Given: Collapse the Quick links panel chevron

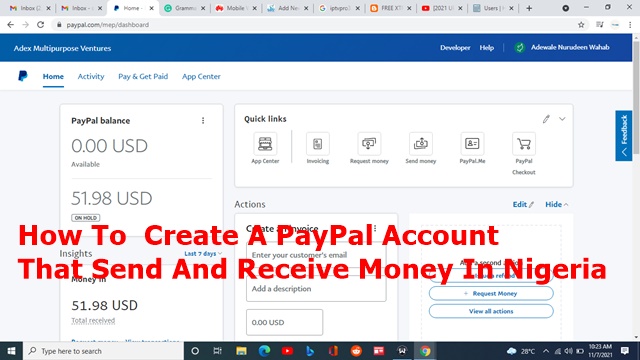Looking at the screenshot, I should point(562,119).
